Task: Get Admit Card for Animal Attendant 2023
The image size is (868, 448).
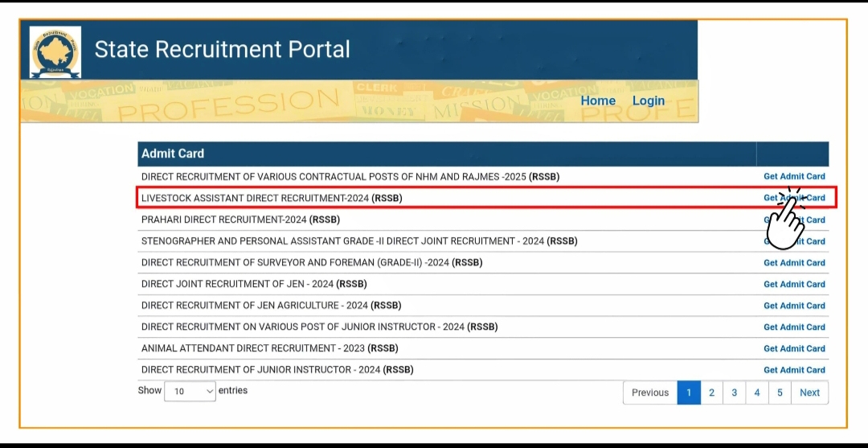Action: [x=794, y=348]
